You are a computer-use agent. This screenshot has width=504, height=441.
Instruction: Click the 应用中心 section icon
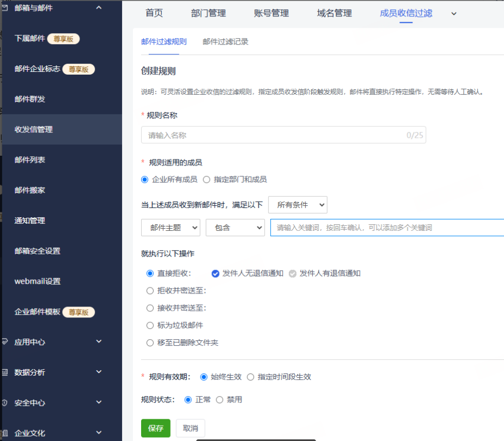(4, 341)
